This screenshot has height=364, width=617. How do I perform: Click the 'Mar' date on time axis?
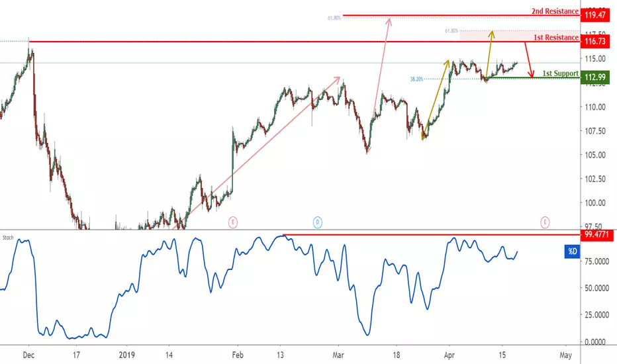(338, 355)
